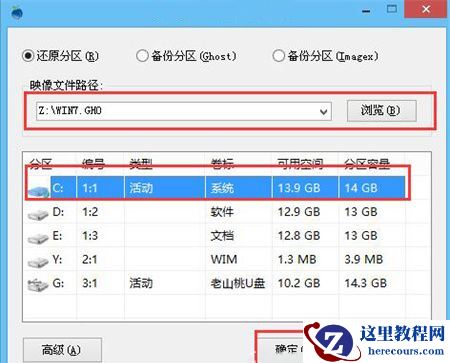Click the app peach icon in title bar
Screen dimensions: 450x363
click(x=17, y=13)
